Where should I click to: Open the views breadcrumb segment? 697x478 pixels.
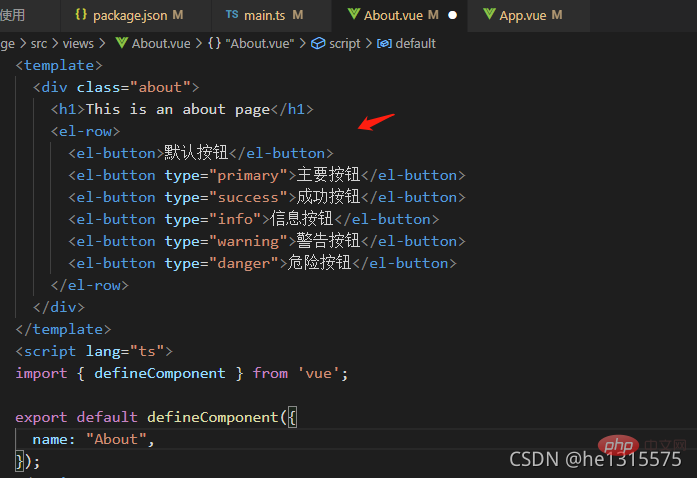point(78,44)
